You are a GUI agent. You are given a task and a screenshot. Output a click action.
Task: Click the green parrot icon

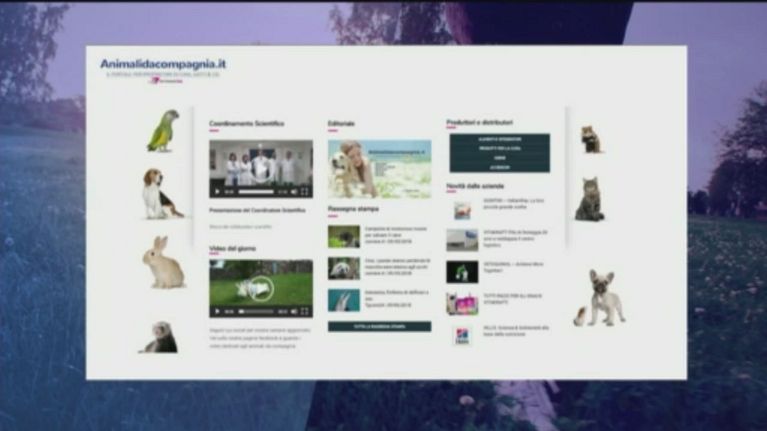(162, 131)
